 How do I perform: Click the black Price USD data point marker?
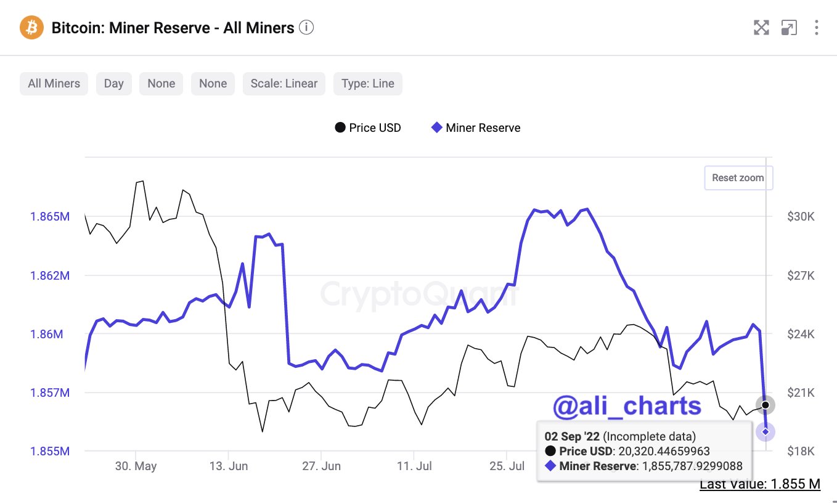coord(766,405)
